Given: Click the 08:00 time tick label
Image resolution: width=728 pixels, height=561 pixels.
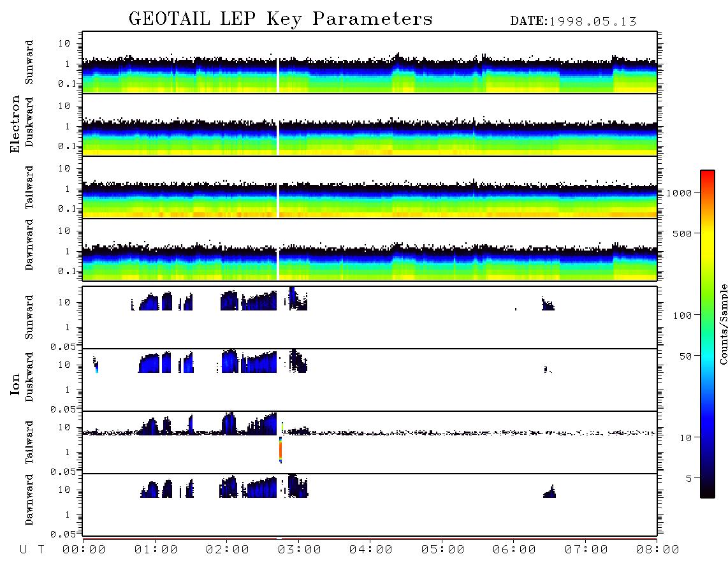Looking at the screenshot, I should point(658,550).
